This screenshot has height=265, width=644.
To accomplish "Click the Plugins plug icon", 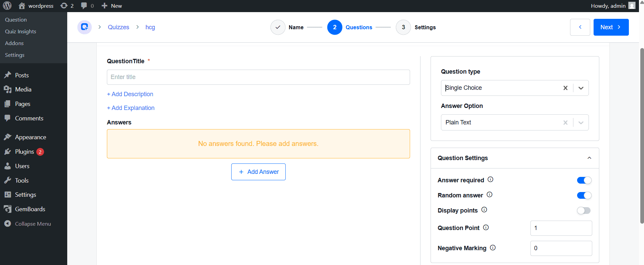I will (8, 152).
